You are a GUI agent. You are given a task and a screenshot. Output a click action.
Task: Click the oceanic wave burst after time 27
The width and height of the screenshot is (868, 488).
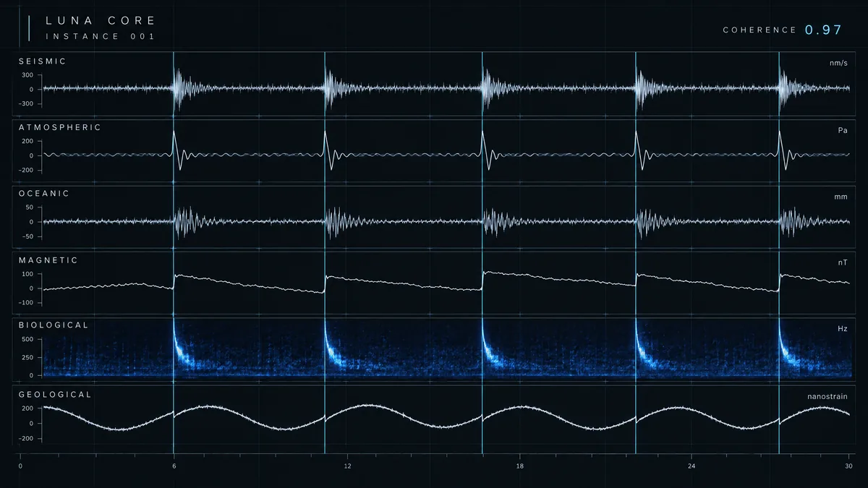tap(793, 221)
